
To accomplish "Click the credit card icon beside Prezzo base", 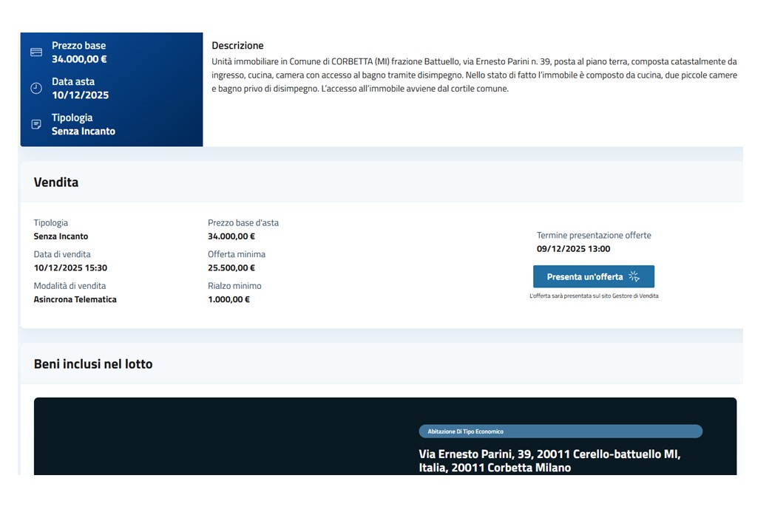I will [x=35, y=52].
